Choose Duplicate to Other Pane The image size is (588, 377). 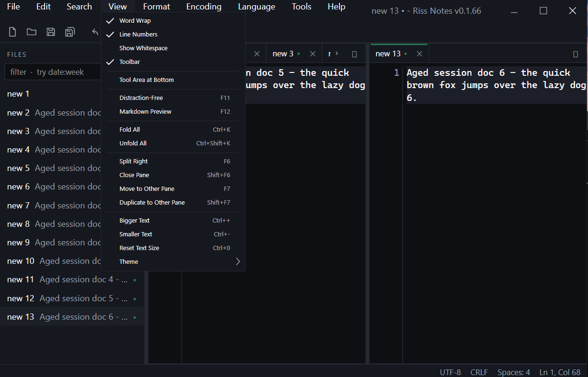(173, 203)
